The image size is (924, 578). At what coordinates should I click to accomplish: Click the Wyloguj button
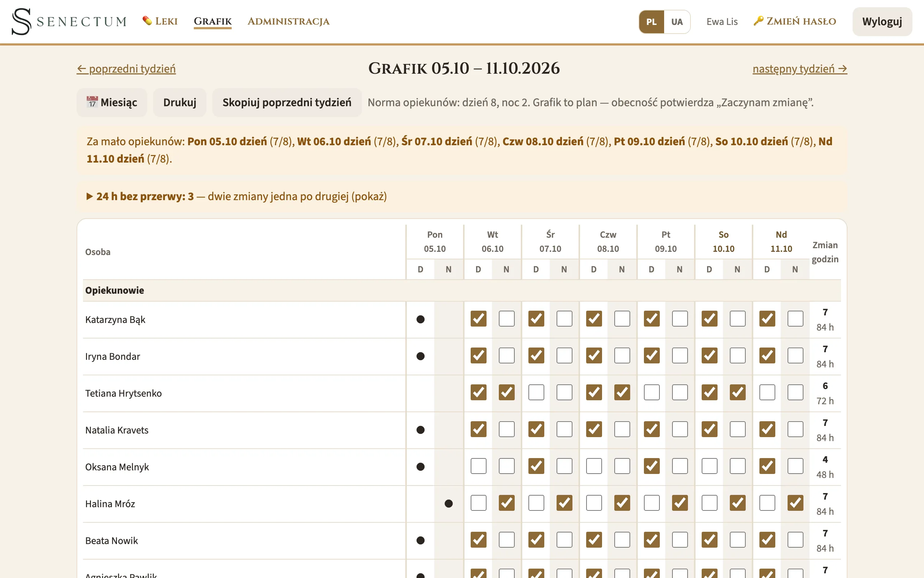(x=882, y=21)
